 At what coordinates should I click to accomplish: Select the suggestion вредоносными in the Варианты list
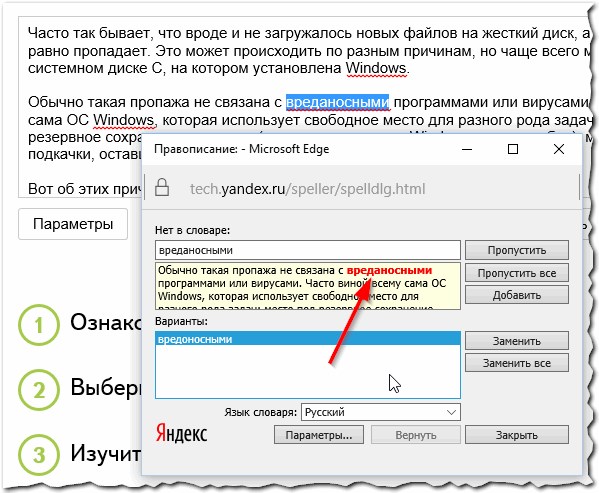[x=308, y=339]
